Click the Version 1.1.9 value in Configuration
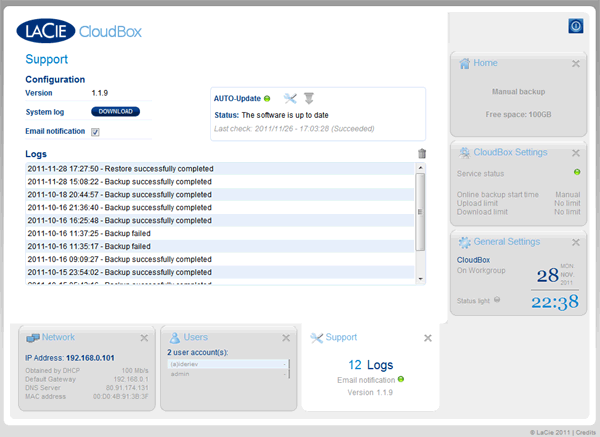The height and width of the screenshot is (437, 600). (x=99, y=93)
